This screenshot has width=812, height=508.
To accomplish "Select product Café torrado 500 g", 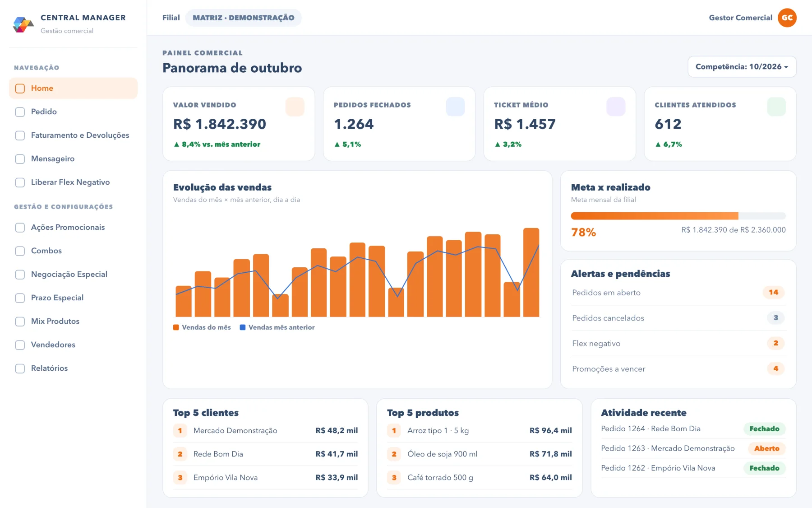I will coord(479,477).
